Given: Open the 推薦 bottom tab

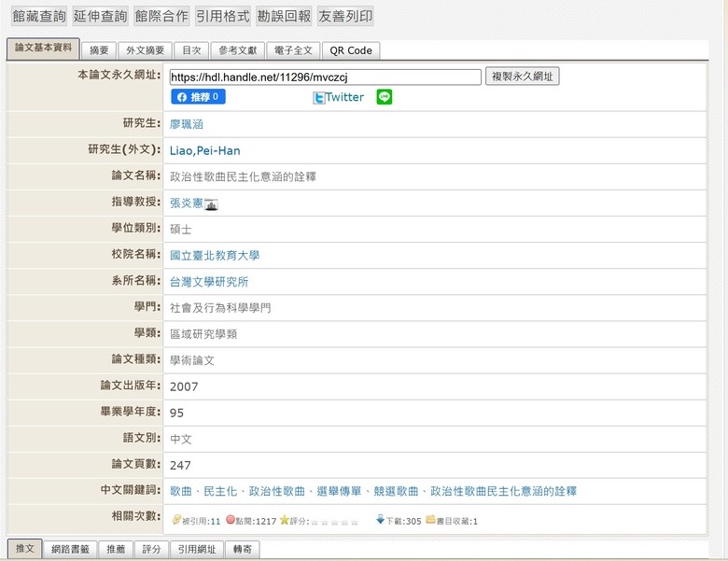Looking at the screenshot, I should 116,550.
